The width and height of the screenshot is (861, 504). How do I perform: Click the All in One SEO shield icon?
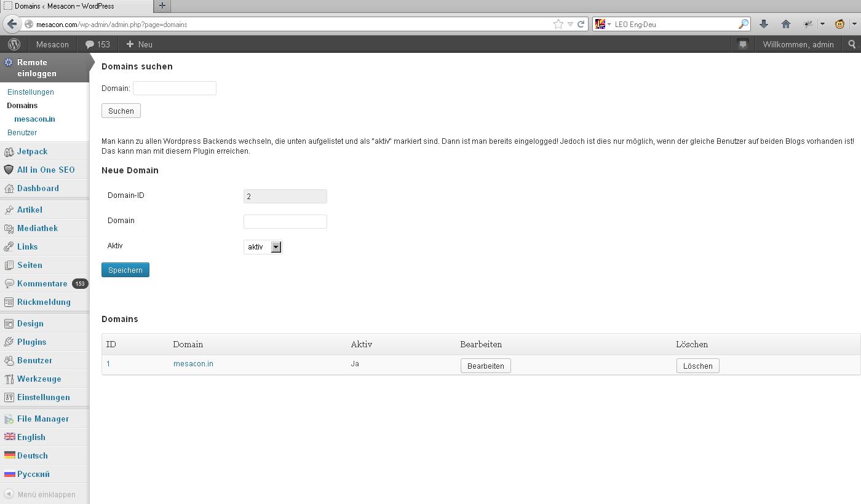tap(9, 170)
